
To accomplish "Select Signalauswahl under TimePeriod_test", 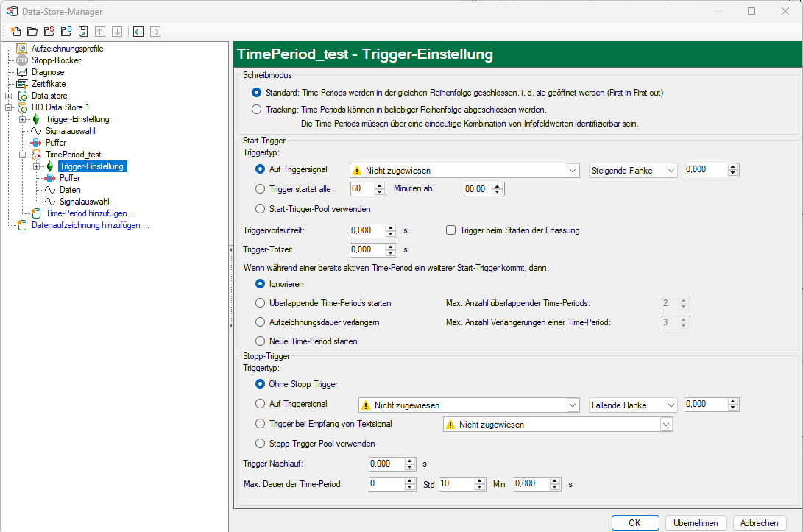I will [84, 202].
